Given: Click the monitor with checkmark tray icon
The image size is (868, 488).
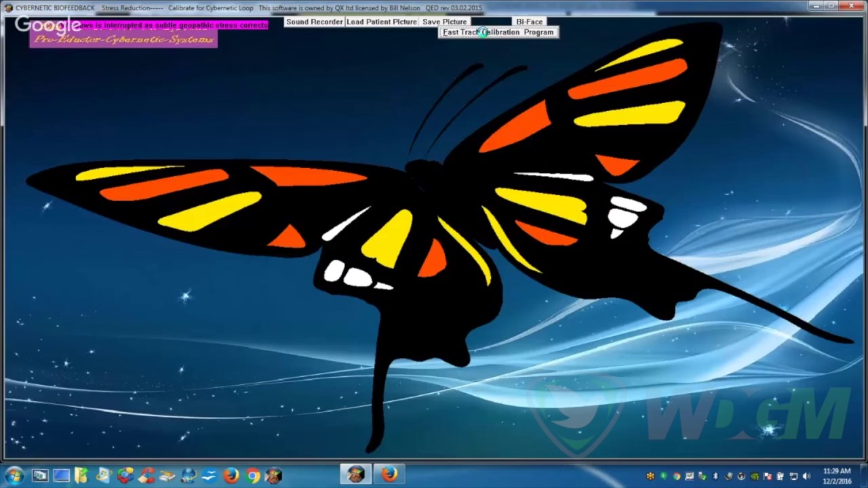Looking at the screenshot, I should click(690, 476).
